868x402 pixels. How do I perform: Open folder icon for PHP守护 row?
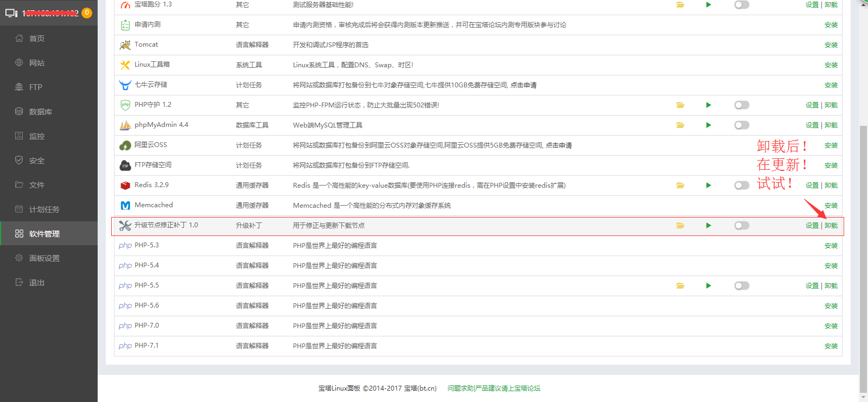(680, 105)
